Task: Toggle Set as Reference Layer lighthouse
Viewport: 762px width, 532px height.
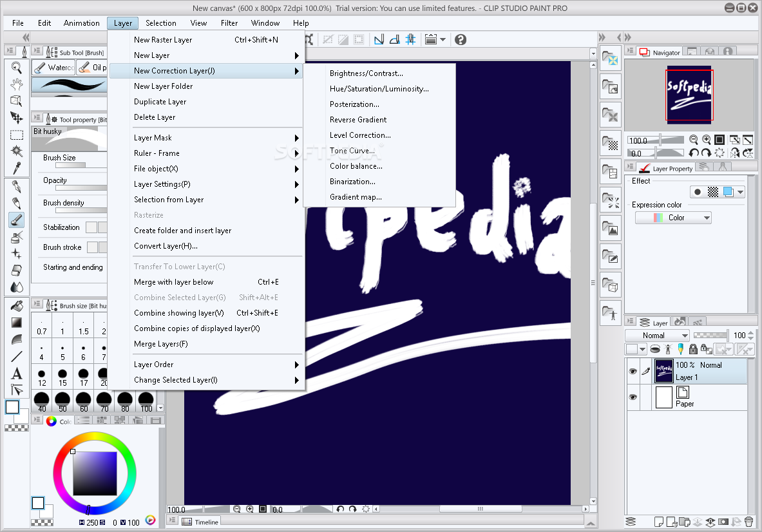Action: point(668,349)
